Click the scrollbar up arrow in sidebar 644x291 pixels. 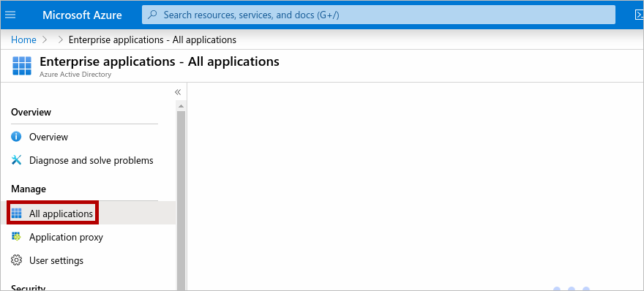click(181, 106)
